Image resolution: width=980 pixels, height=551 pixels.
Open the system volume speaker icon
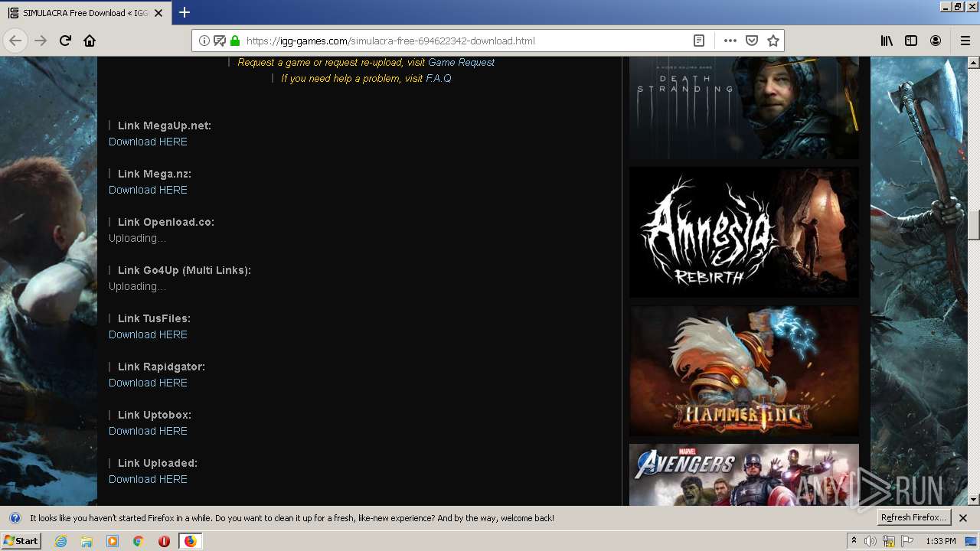pyautogui.click(x=871, y=541)
